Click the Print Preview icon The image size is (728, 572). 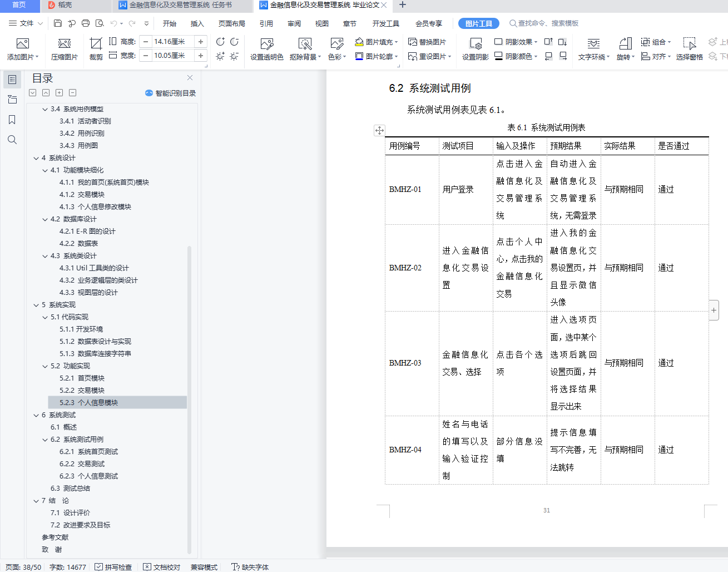pyautogui.click(x=100, y=23)
